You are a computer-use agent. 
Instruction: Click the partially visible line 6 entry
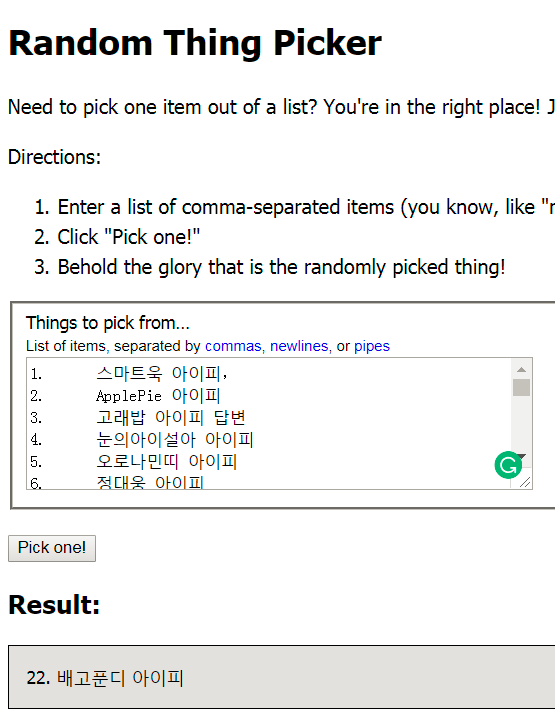click(150, 482)
